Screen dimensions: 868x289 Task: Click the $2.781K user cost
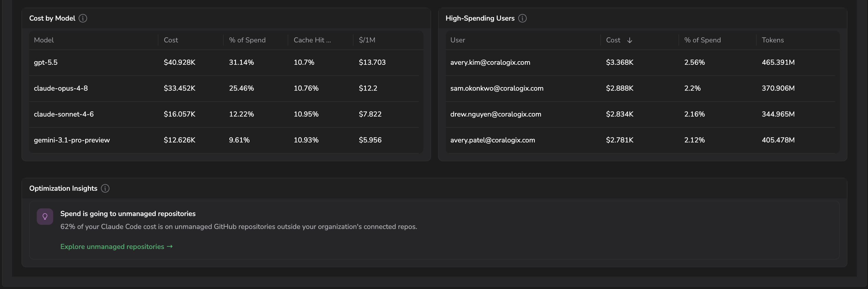point(620,140)
